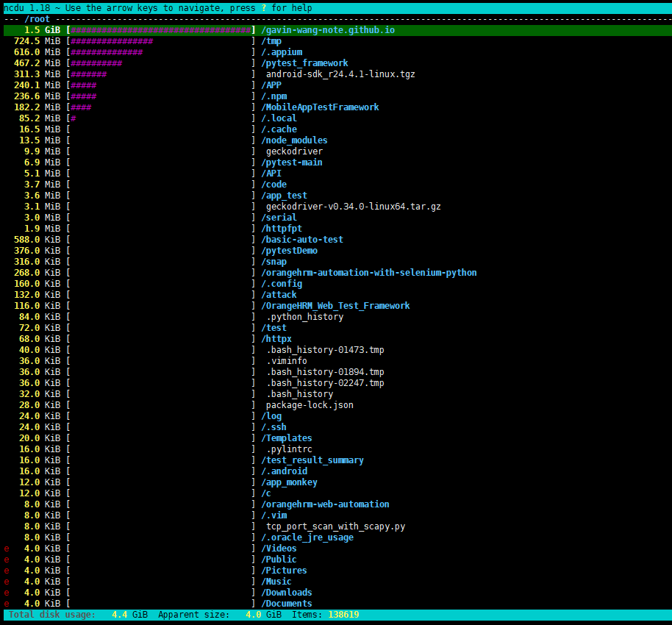The image size is (672, 625).
Task: Click the /OrangeHRM_Web_Test_Framework directory
Action: click(x=335, y=306)
